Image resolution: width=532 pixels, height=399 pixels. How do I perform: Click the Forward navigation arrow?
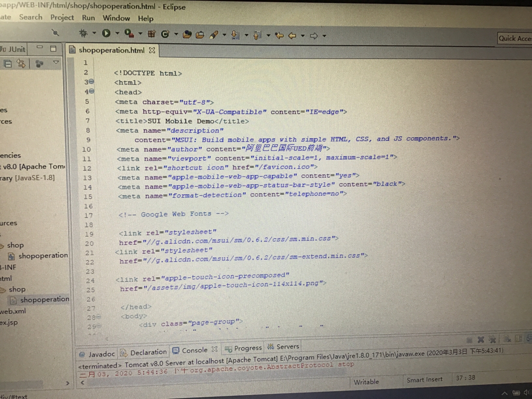click(x=314, y=36)
